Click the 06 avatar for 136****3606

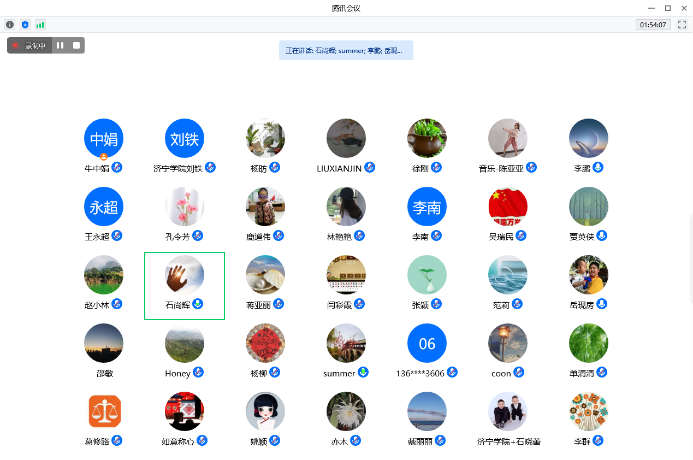(x=427, y=343)
